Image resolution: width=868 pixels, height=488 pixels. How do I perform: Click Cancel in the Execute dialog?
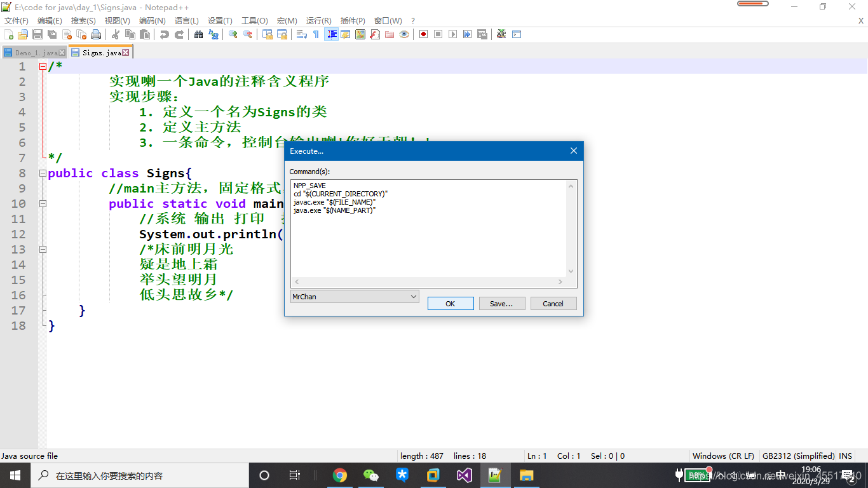[x=553, y=304]
